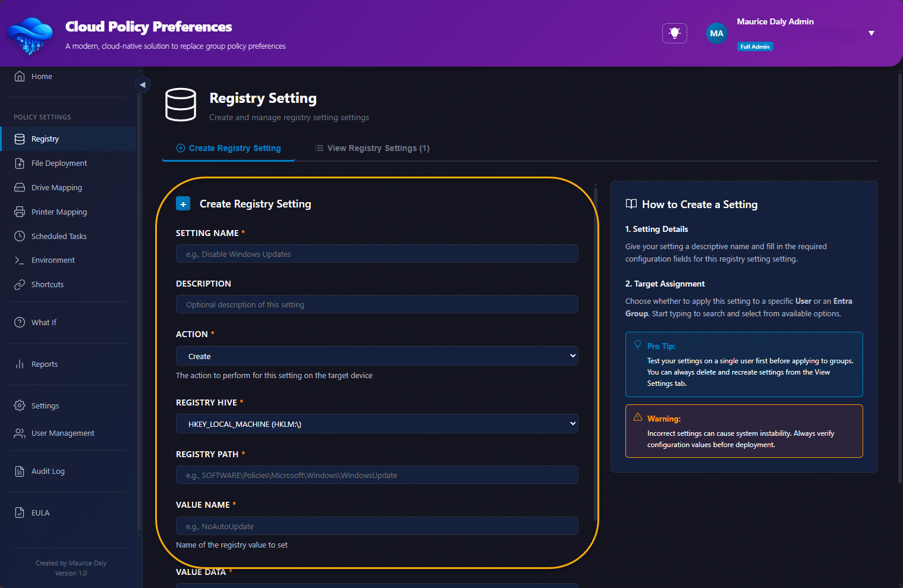The height and width of the screenshot is (588, 903).
Task: Open Scheduled Tasks clock icon
Action: coord(20,236)
